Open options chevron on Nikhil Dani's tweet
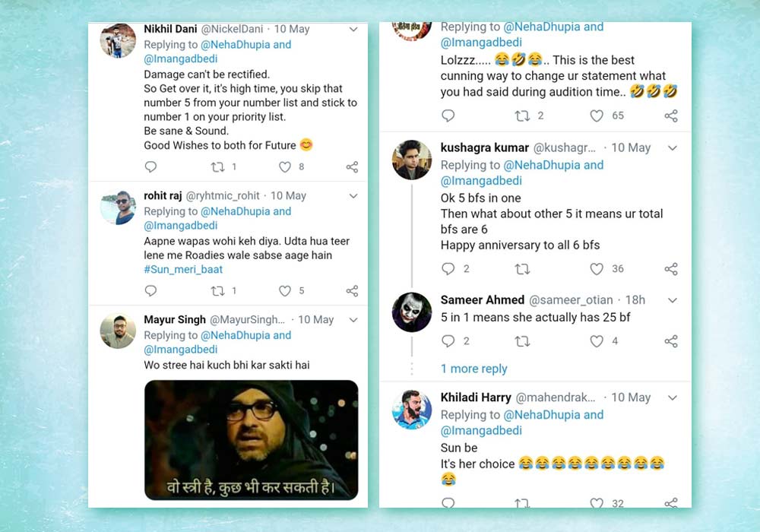Image resolution: width=760 pixels, height=532 pixels. pyautogui.click(x=353, y=29)
